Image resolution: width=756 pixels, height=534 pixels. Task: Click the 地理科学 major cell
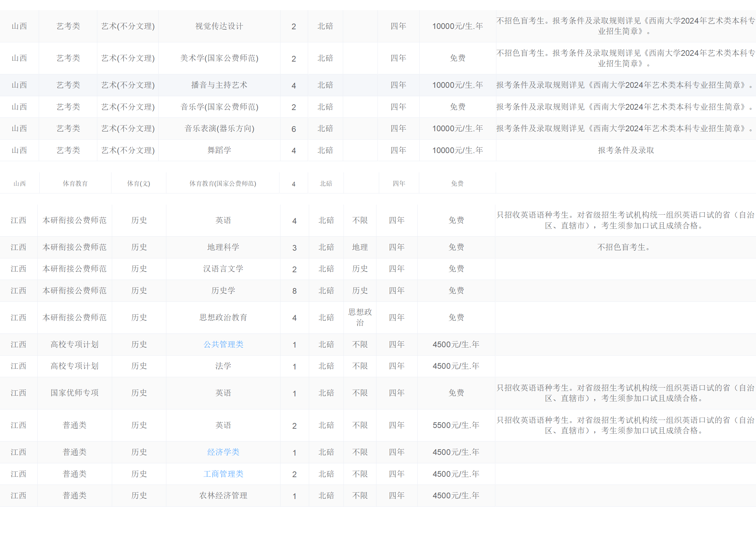coord(223,247)
